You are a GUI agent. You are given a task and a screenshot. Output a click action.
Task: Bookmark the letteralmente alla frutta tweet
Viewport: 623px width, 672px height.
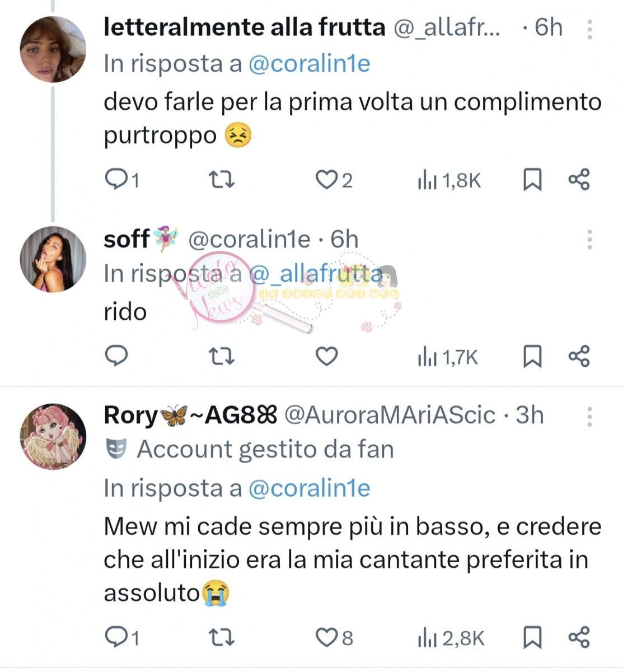click(532, 180)
